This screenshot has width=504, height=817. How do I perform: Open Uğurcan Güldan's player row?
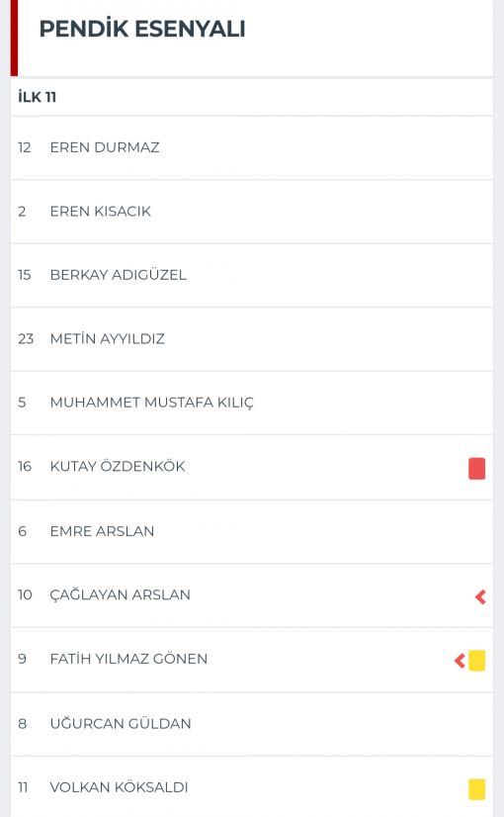tap(251, 724)
